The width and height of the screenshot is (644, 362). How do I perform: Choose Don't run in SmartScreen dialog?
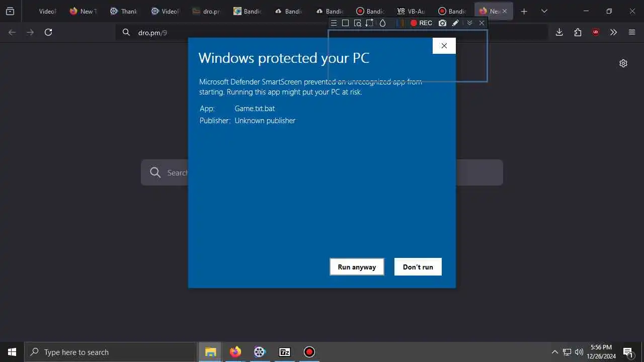pyautogui.click(x=418, y=267)
